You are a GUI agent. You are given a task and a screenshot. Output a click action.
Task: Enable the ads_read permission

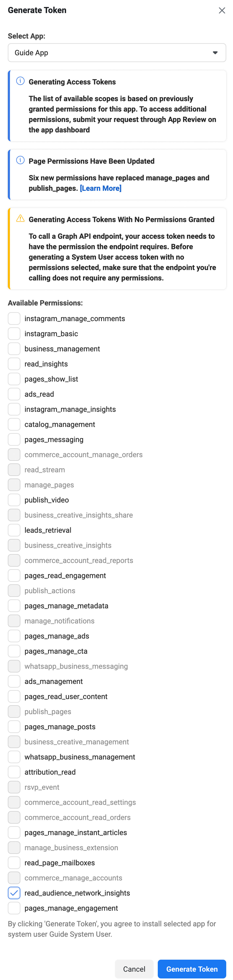14,394
